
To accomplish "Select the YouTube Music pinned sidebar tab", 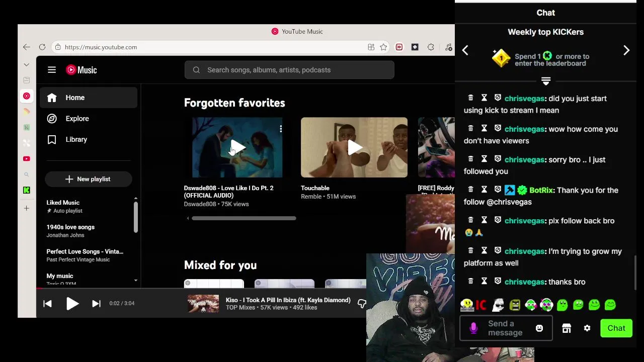I will pos(27,96).
